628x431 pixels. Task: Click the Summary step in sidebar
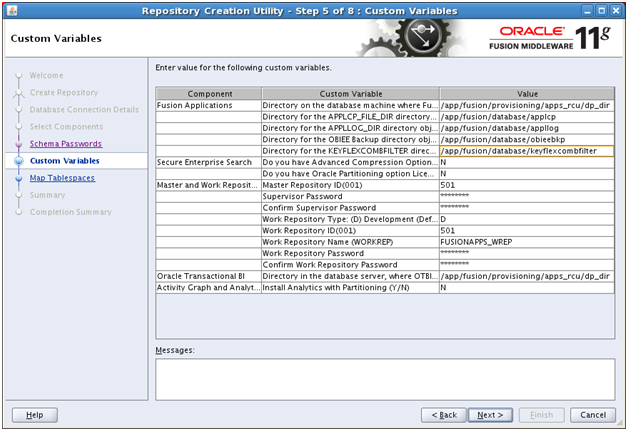47,195
